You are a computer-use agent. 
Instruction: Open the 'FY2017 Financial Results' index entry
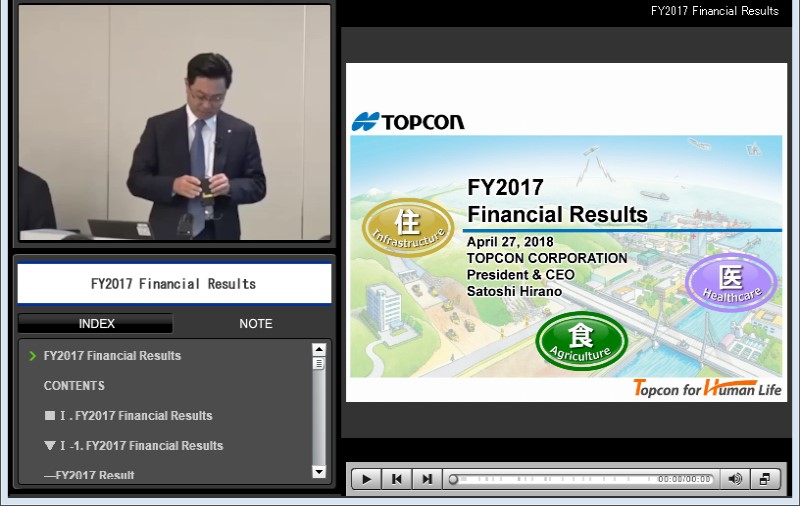click(x=112, y=356)
